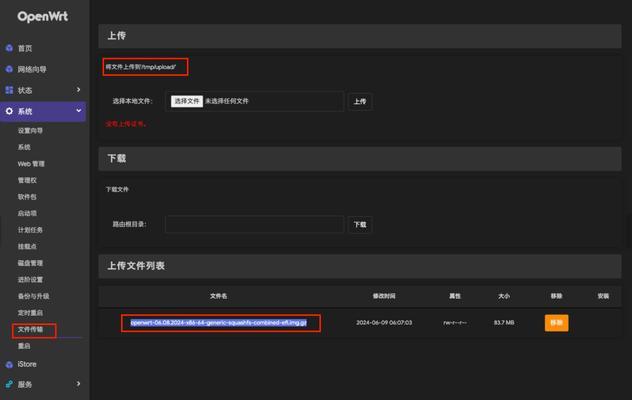
Task: Open 磁盘管理 disk management page
Action: click(30, 263)
